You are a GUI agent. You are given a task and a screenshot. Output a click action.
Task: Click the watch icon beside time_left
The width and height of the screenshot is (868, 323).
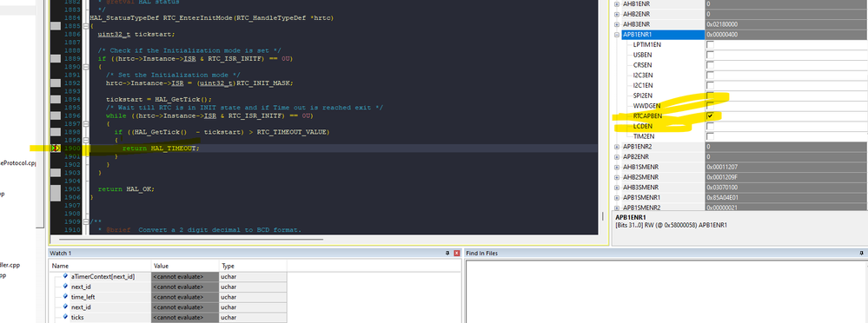pos(65,296)
